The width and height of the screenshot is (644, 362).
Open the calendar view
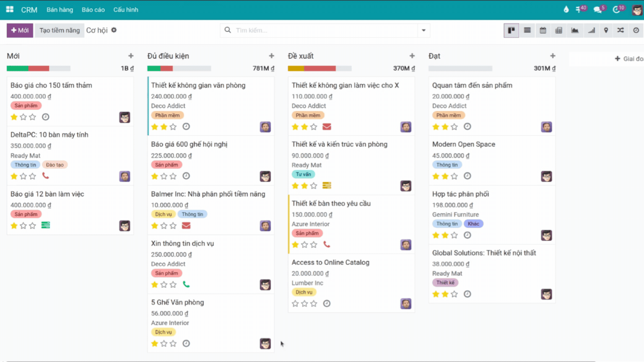pos(543,30)
